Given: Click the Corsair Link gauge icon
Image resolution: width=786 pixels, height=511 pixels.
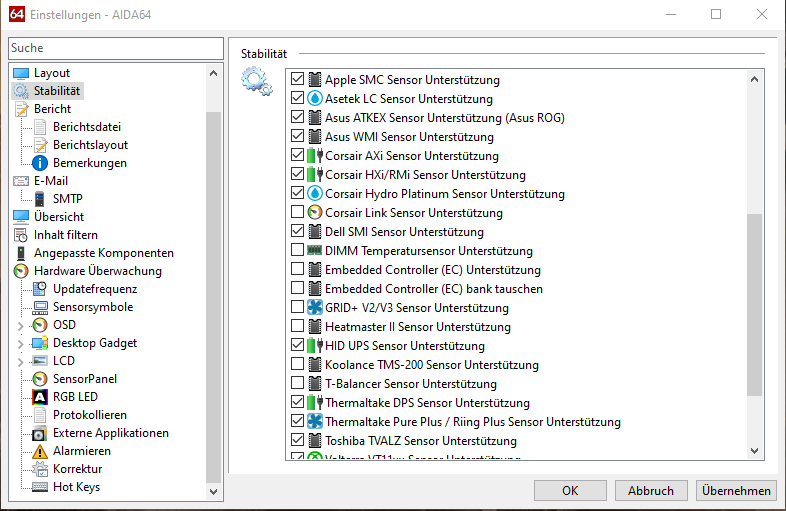Looking at the screenshot, I should [315, 213].
